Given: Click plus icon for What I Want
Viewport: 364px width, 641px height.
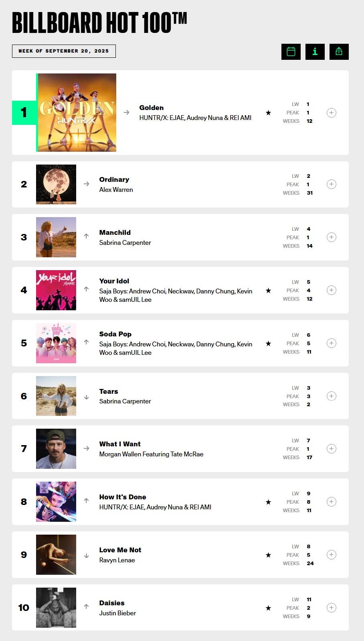Looking at the screenshot, I should point(331,449).
